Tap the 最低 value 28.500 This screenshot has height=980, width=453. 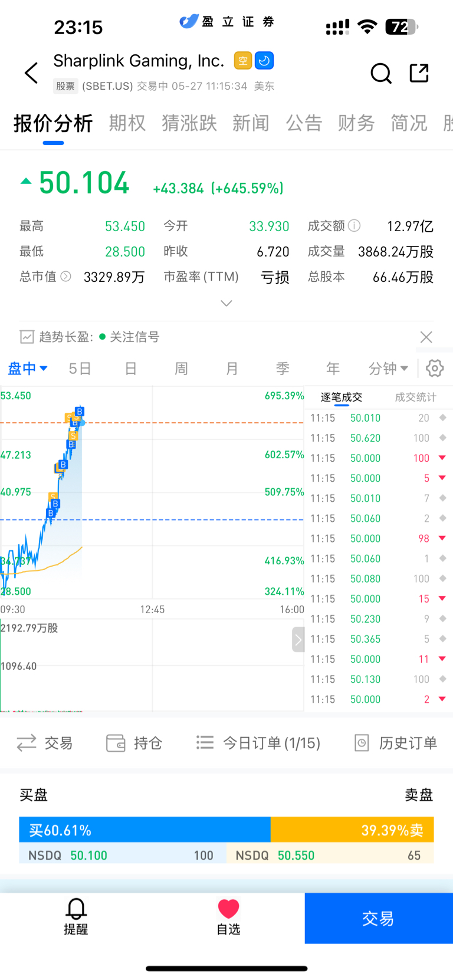click(125, 252)
